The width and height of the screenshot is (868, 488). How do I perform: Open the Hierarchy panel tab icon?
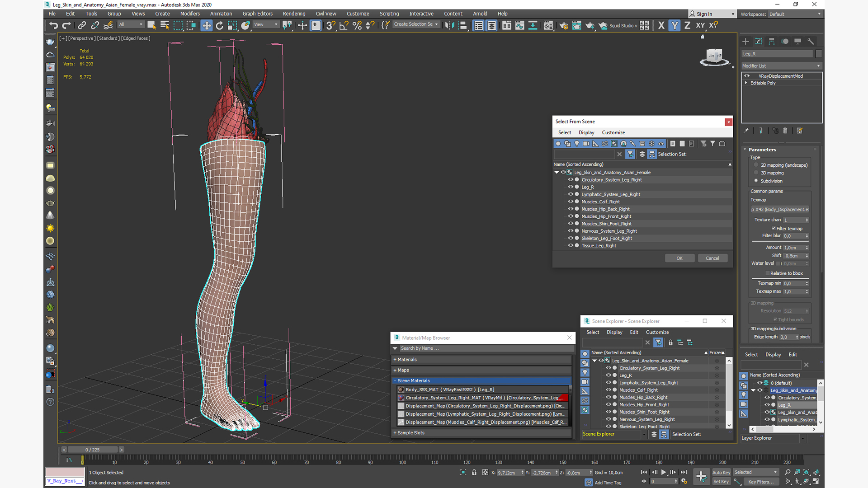pos(772,41)
